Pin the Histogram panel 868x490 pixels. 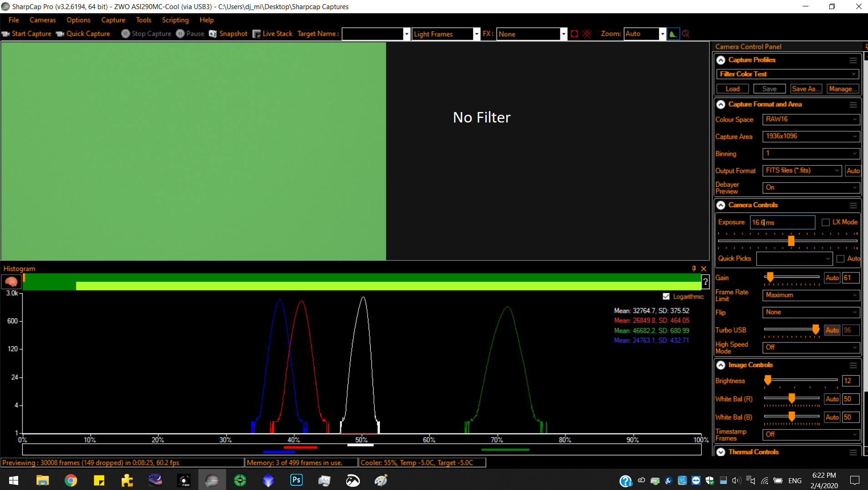(x=694, y=269)
